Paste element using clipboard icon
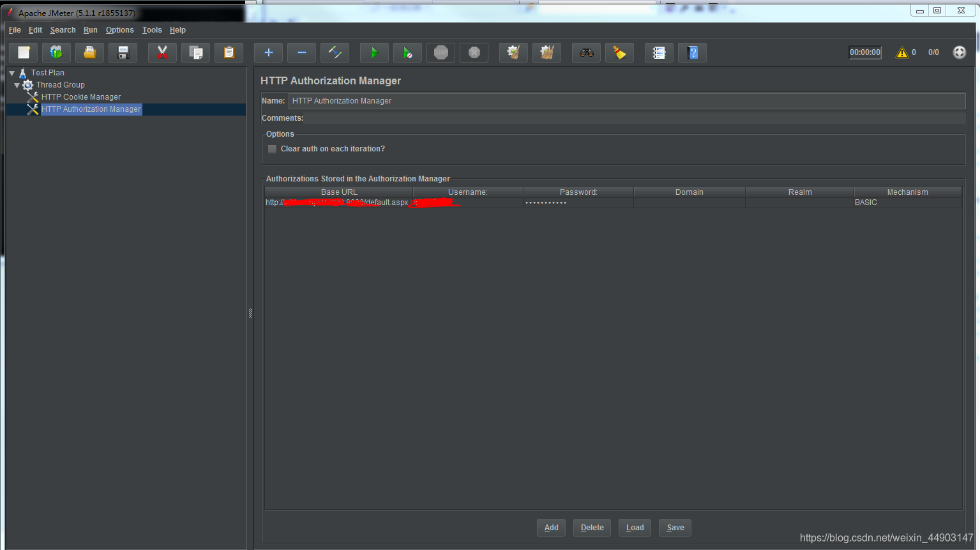This screenshot has height=550, width=980. (229, 52)
